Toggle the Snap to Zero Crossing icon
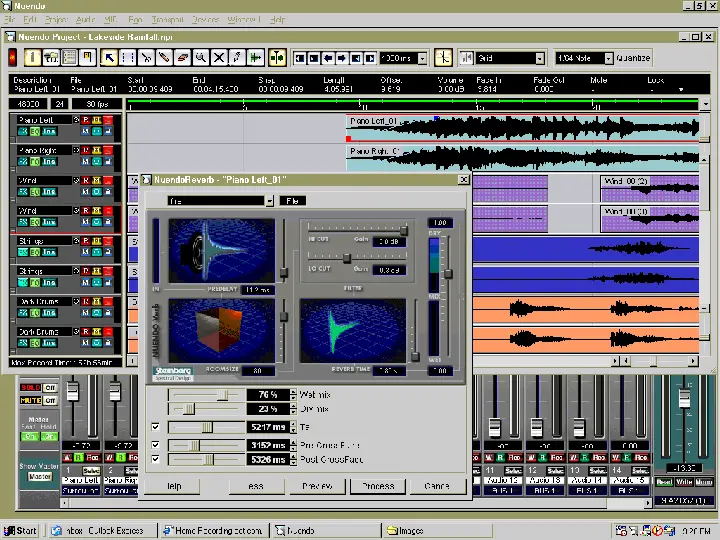Viewport: 720px width, 540px height. (x=443, y=58)
